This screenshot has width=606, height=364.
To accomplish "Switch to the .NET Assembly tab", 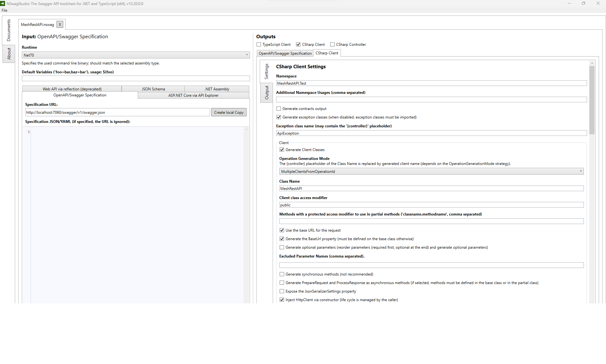I will coord(217,89).
